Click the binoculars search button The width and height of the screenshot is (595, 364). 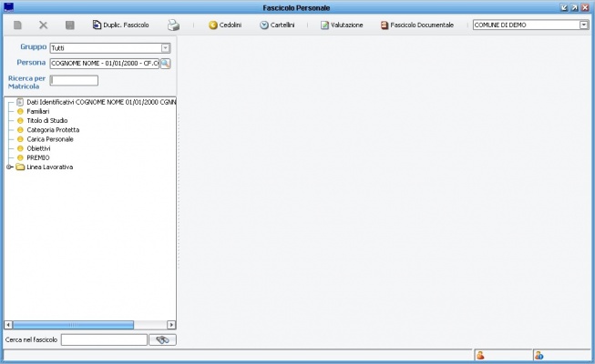[x=162, y=339]
